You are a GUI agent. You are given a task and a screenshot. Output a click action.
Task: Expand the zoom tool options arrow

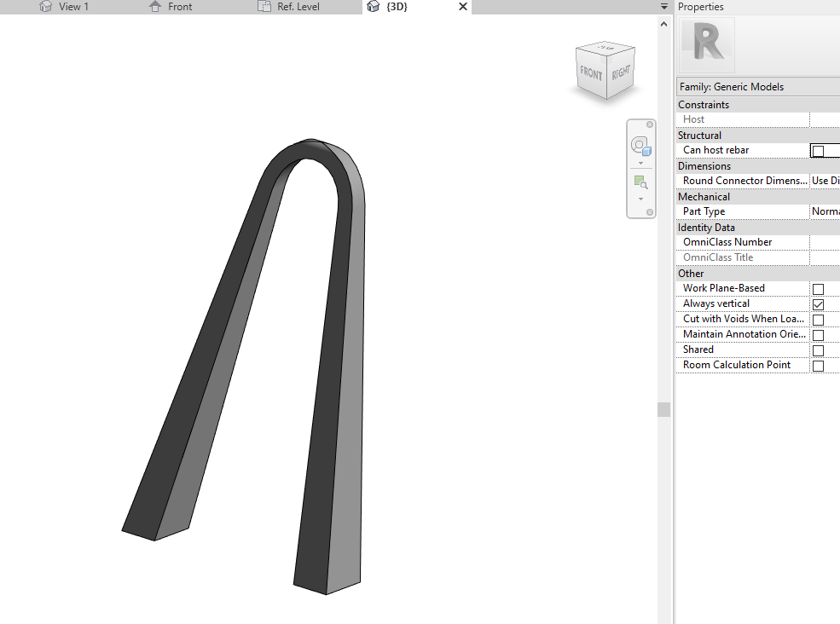pyautogui.click(x=640, y=199)
